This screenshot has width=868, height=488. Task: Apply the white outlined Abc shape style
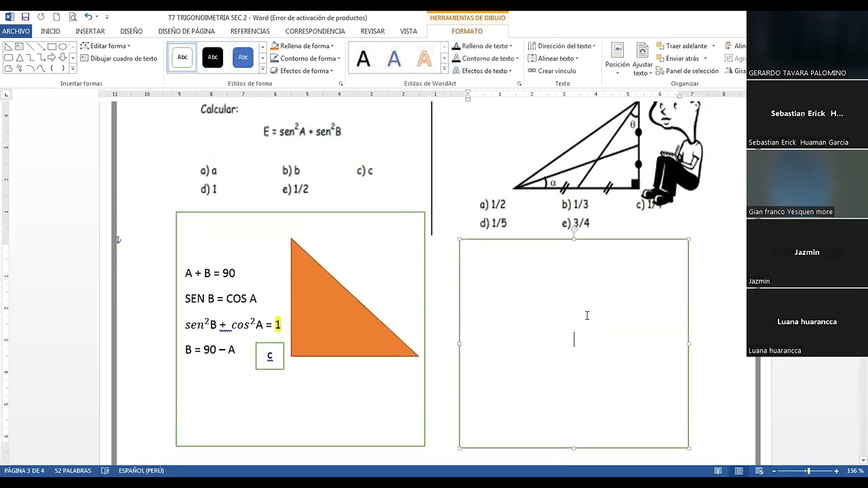182,58
